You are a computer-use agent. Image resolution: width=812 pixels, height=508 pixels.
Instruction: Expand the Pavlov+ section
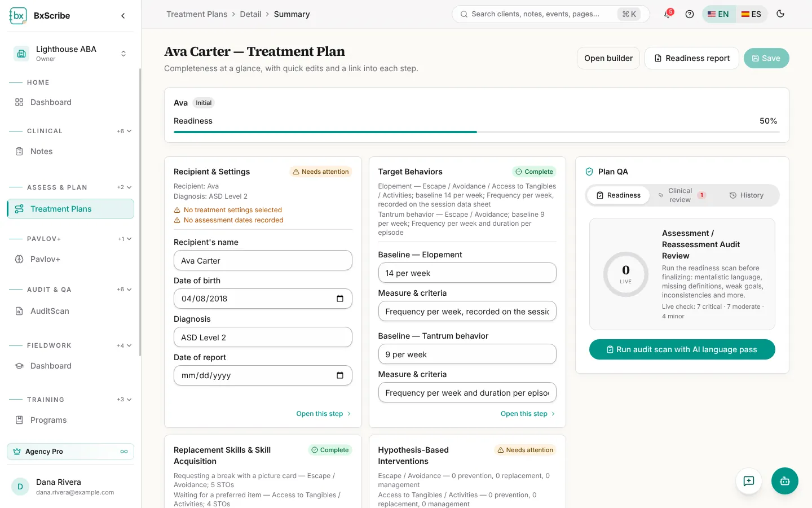click(125, 239)
